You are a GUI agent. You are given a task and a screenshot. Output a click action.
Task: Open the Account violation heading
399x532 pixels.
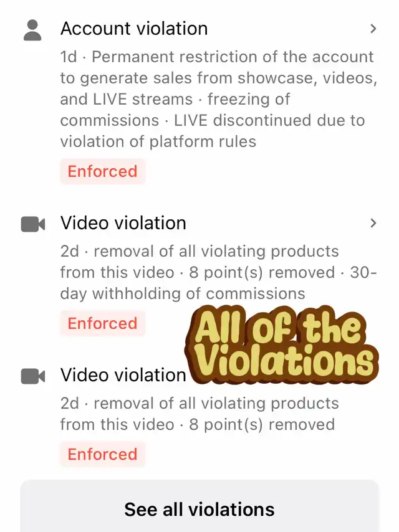134,29
